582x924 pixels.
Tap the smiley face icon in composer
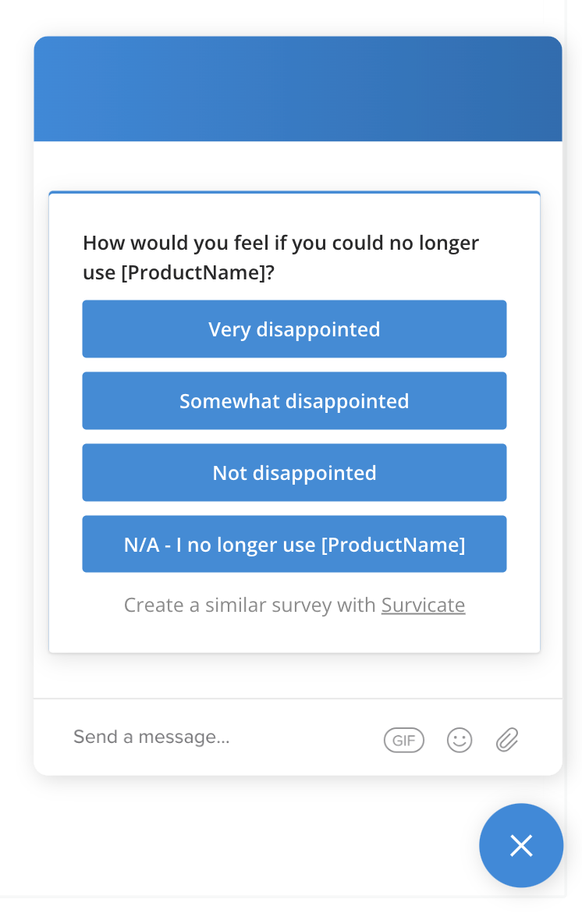click(460, 740)
